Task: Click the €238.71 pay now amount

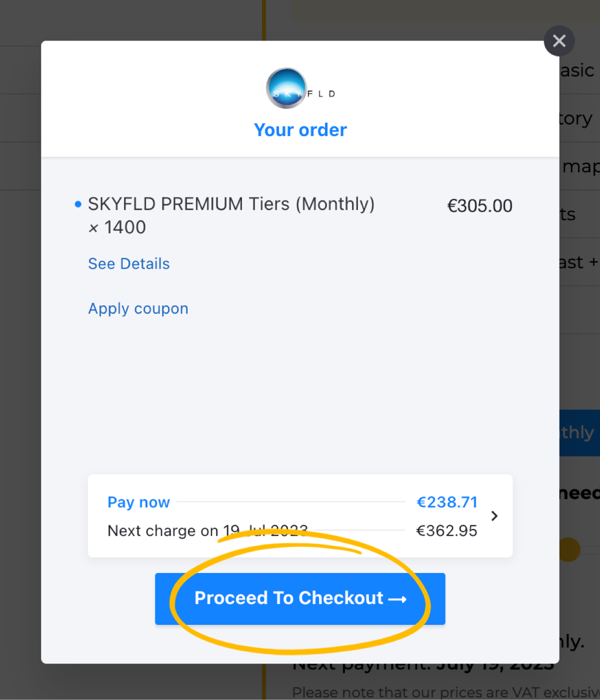Action: point(447,502)
